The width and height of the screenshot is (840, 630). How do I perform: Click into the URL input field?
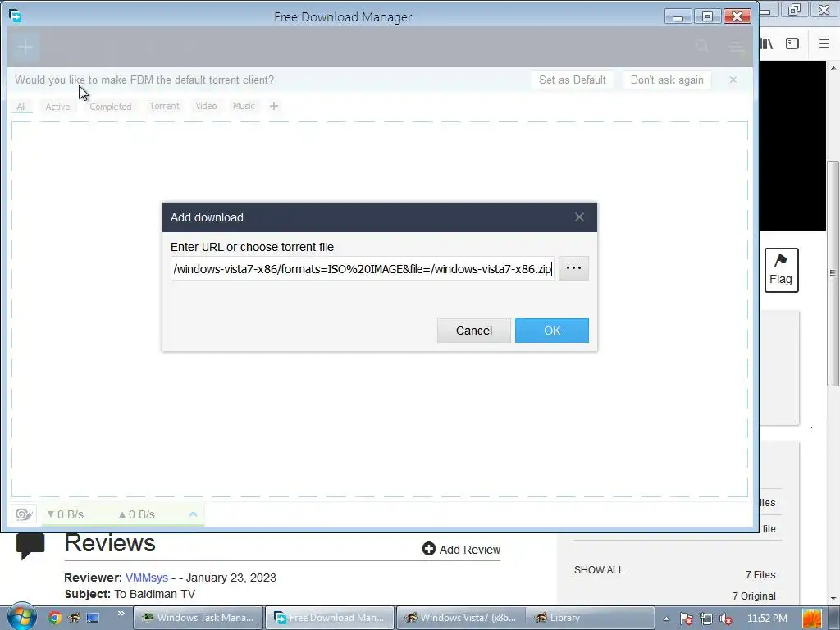coord(363,268)
